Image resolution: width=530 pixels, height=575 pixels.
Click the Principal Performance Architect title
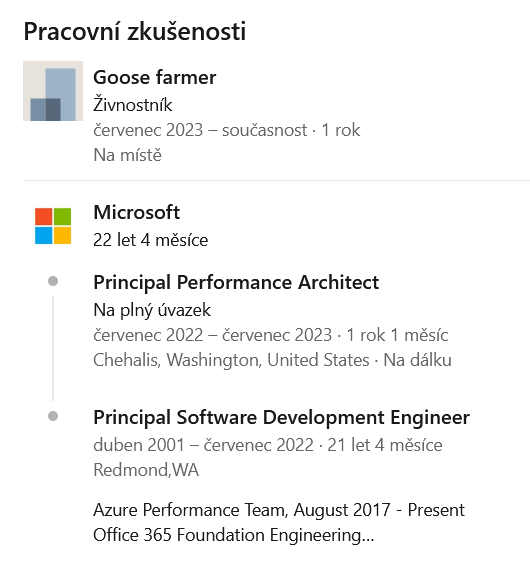(x=236, y=283)
